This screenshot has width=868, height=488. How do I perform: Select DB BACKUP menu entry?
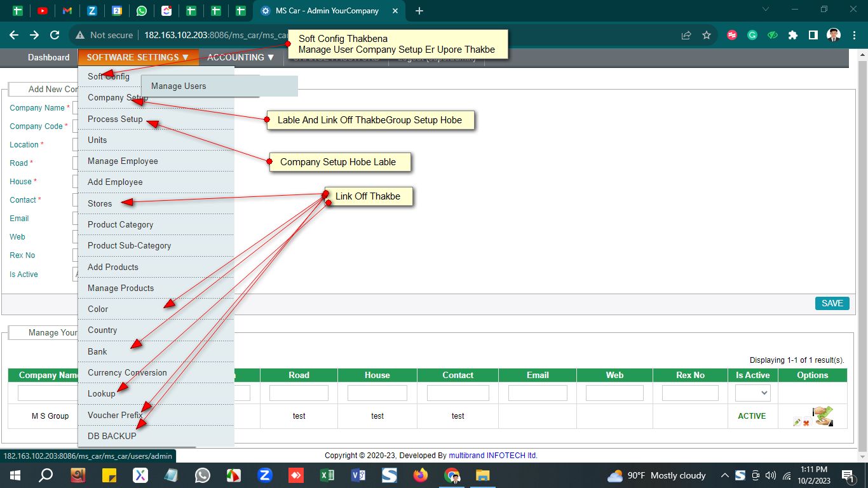pos(156,436)
